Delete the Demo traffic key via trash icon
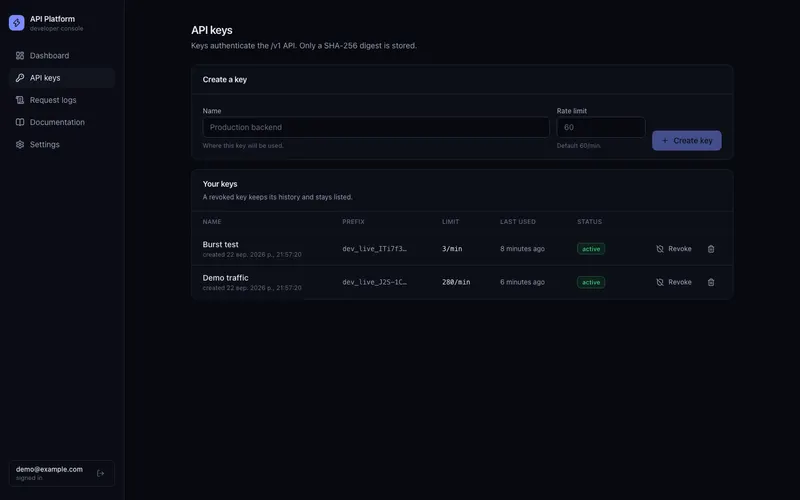This screenshot has height=500, width=800. coord(711,282)
